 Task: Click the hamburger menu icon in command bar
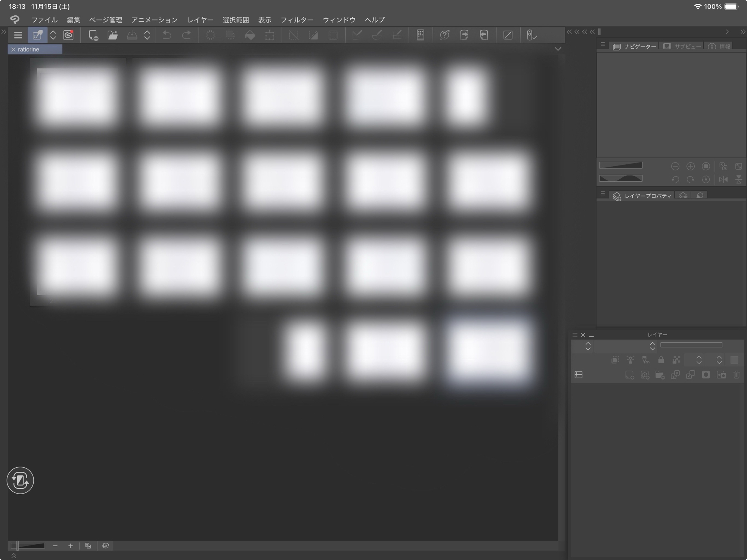click(18, 35)
